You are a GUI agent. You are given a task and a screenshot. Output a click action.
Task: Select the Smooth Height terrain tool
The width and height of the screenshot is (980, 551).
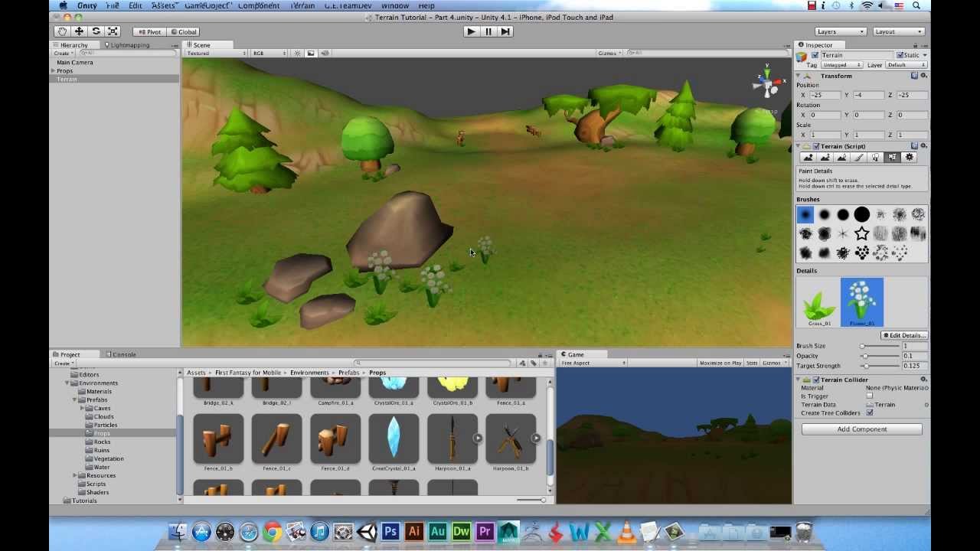click(841, 157)
